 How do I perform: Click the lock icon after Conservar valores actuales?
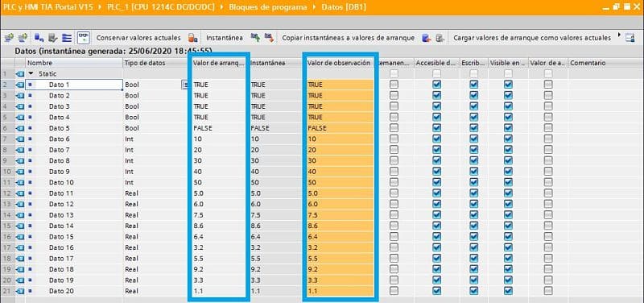point(193,38)
